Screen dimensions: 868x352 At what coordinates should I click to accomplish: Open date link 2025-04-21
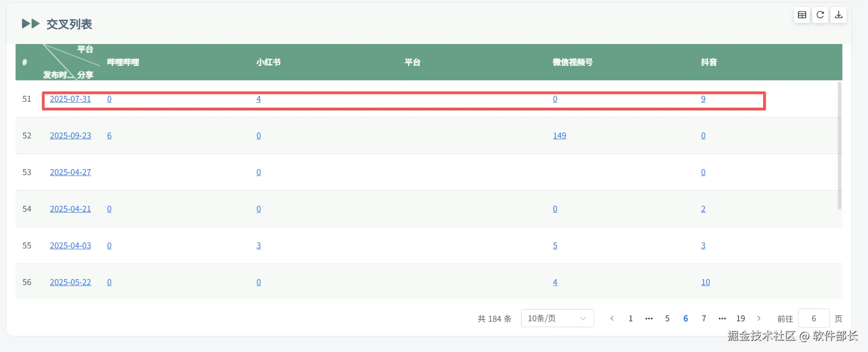pos(71,209)
